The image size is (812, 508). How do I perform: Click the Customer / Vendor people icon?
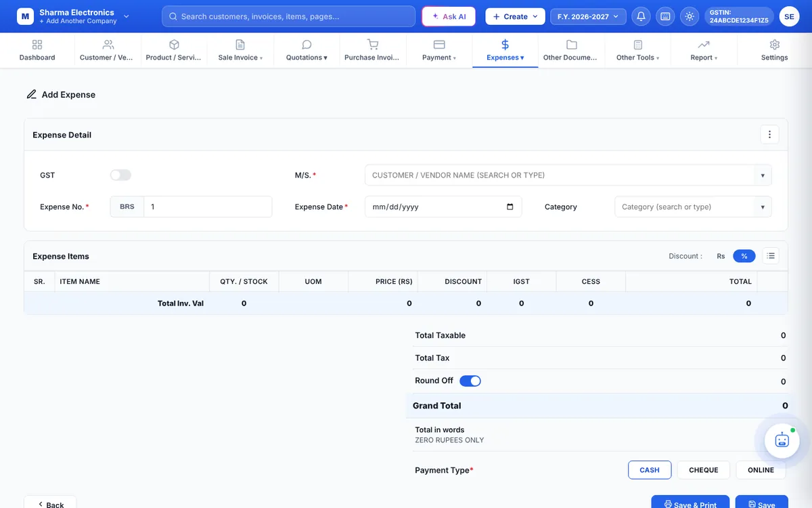[108, 45]
